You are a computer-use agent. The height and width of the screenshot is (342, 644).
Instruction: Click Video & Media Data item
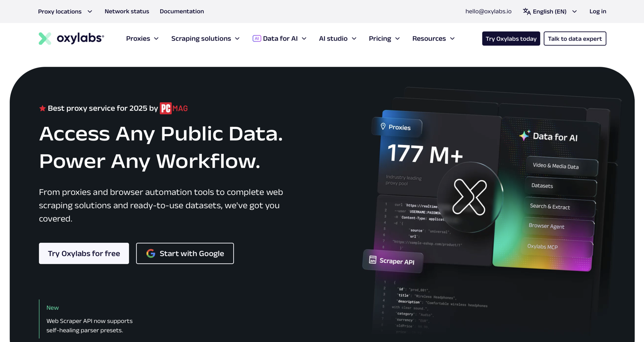click(562, 166)
